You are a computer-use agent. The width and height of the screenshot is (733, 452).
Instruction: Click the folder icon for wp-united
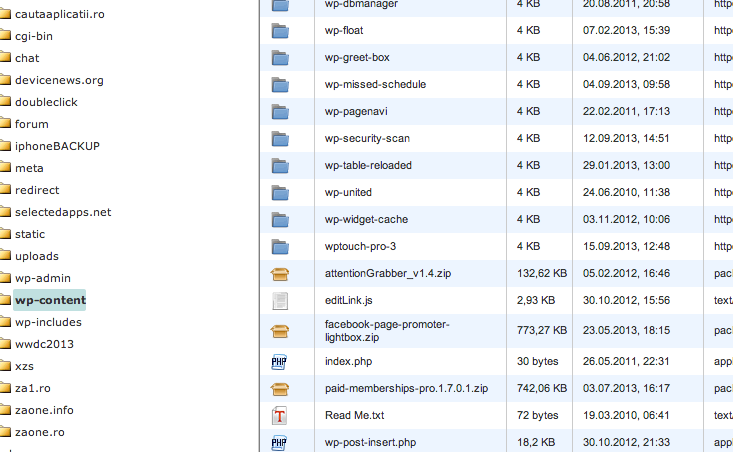[x=280, y=193]
